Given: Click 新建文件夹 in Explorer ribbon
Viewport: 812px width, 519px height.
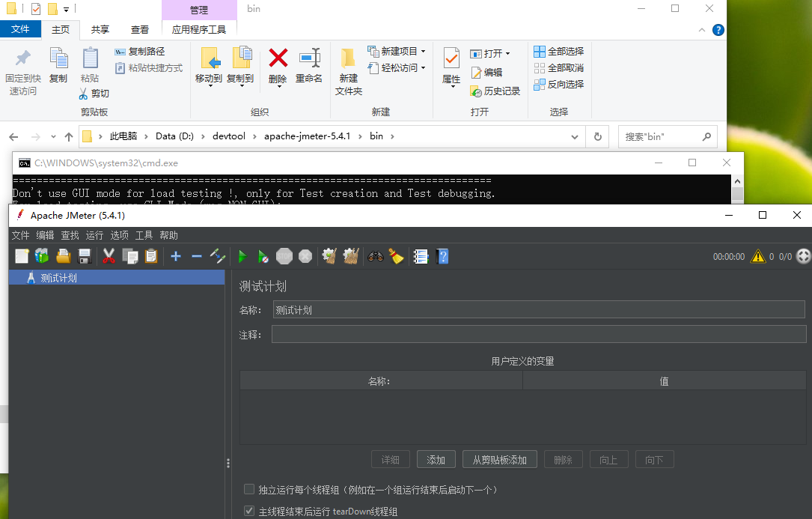Looking at the screenshot, I should pos(349,72).
